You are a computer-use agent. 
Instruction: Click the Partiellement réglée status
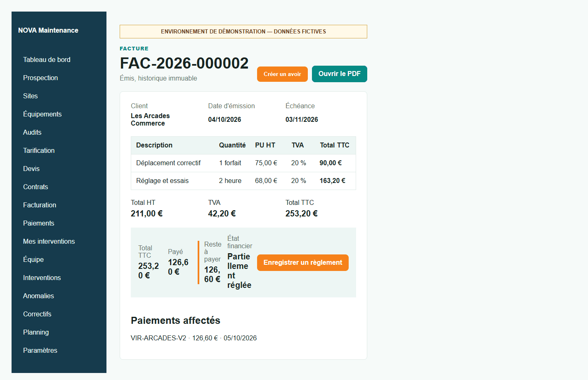[239, 271]
